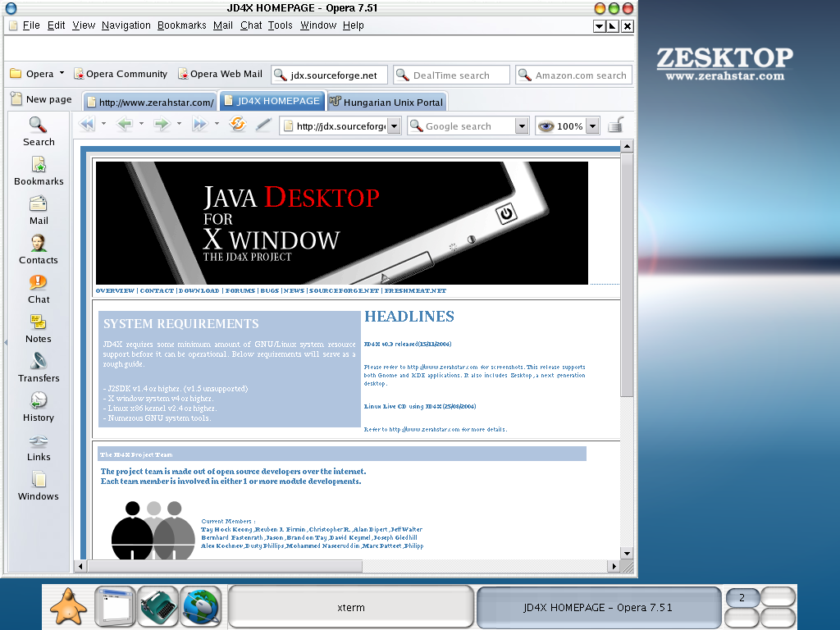Image resolution: width=840 pixels, height=630 pixels.
Task: Open the Tools menu
Action: 281,25
